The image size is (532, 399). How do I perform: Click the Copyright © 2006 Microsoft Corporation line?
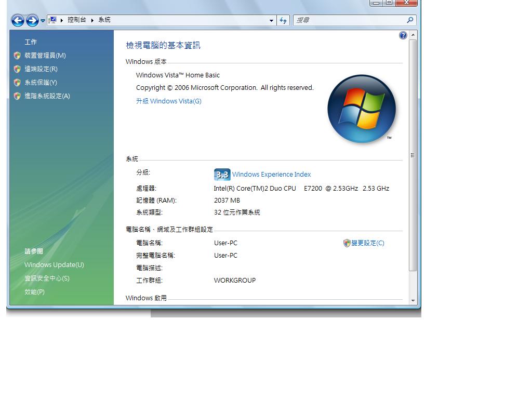pyautogui.click(x=224, y=87)
